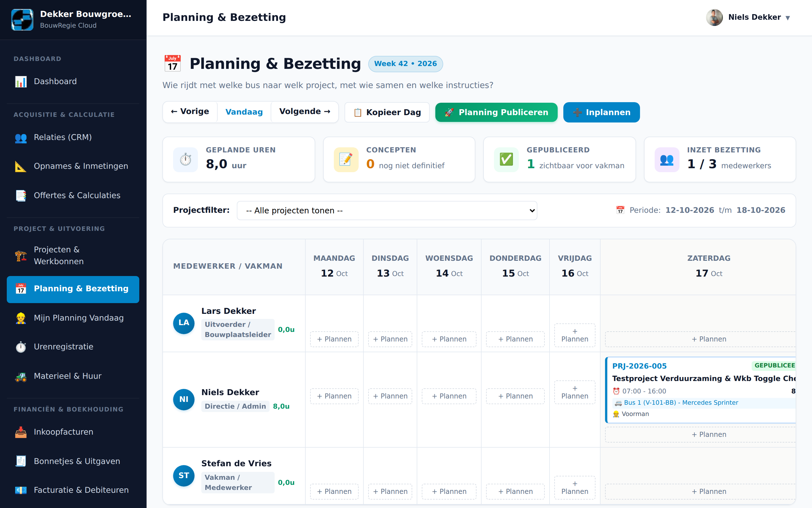Open the Niels Dekker user menu arrow
Viewport: 812px width, 508px height.
[x=788, y=18]
